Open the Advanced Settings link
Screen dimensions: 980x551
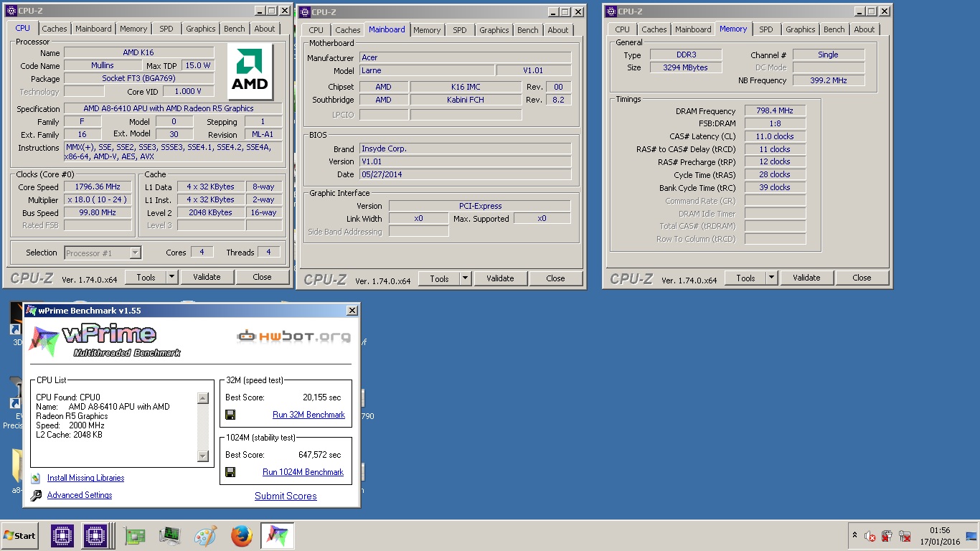(x=80, y=495)
